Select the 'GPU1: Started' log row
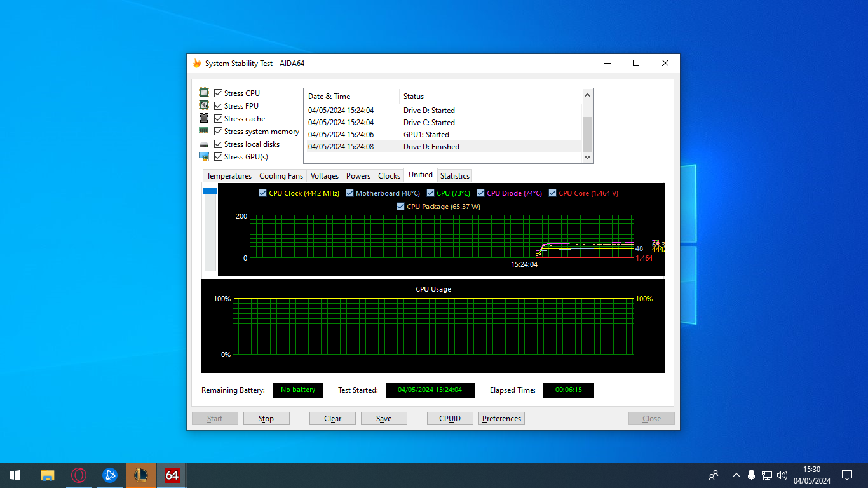 click(x=443, y=135)
